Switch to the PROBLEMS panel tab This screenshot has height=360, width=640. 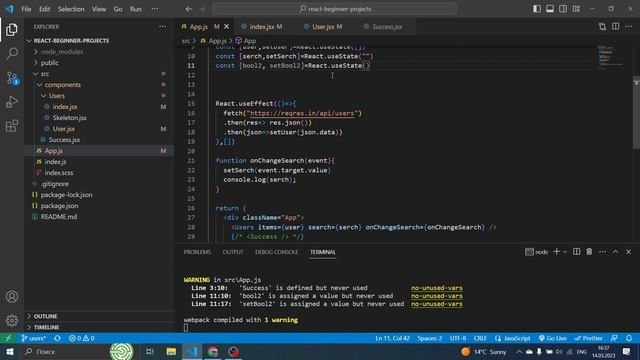(x=197, y=252)
